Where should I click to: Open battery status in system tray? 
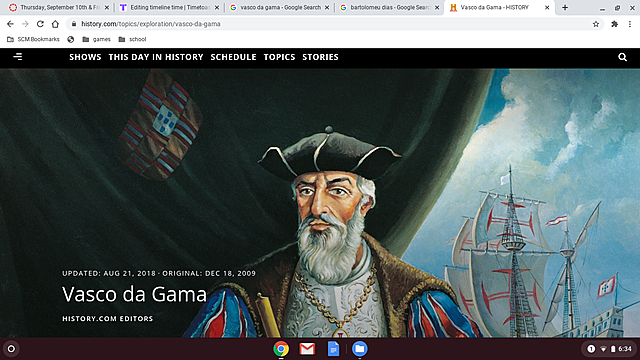613,349
